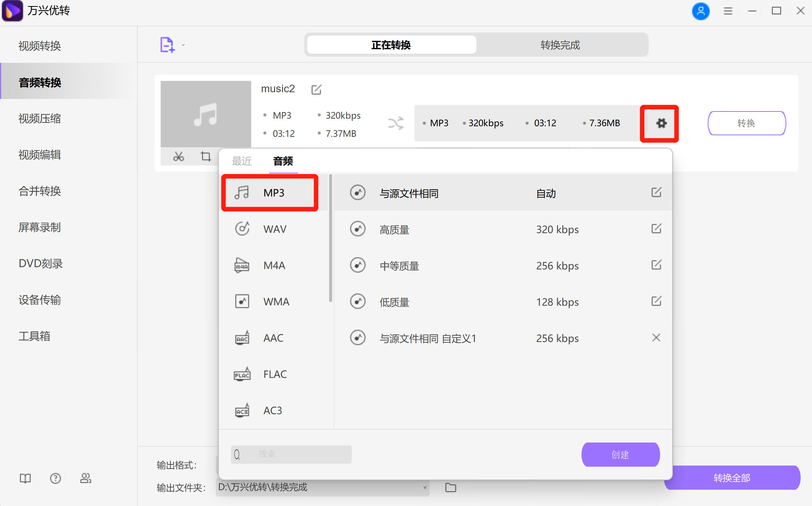The height and width of the screenshot is (506, 812).
Task: Open the user guide book icon
Action: (x=25, y=478)
